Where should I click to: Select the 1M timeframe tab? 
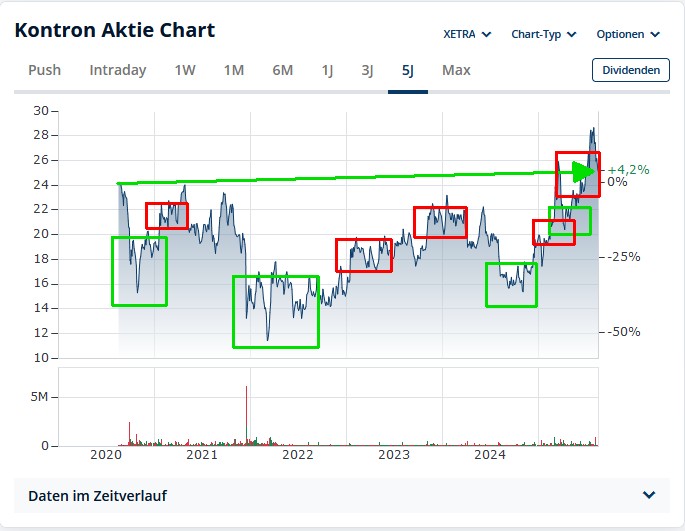(x=234, y=70)
